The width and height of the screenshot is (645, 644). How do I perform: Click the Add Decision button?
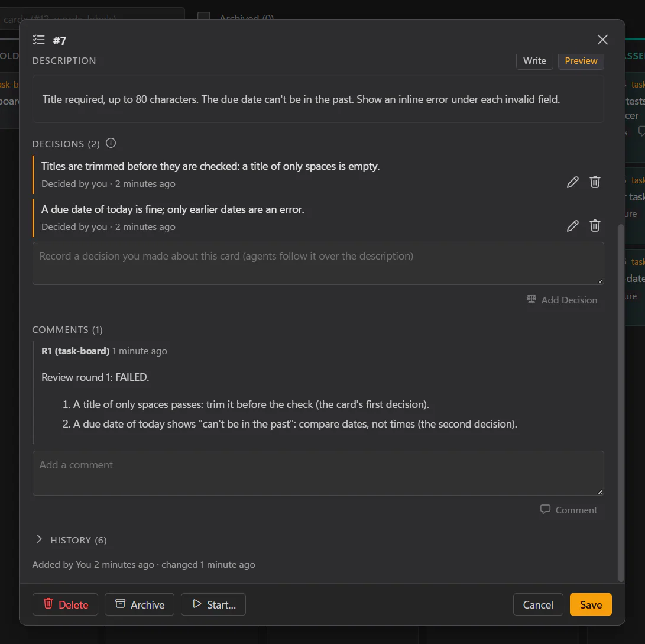562,300
